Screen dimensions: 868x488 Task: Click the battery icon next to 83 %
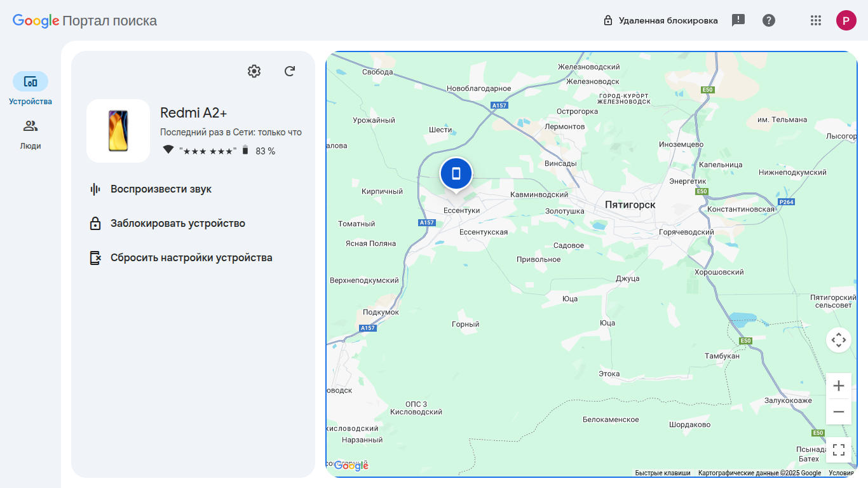[x=245, y=151]
